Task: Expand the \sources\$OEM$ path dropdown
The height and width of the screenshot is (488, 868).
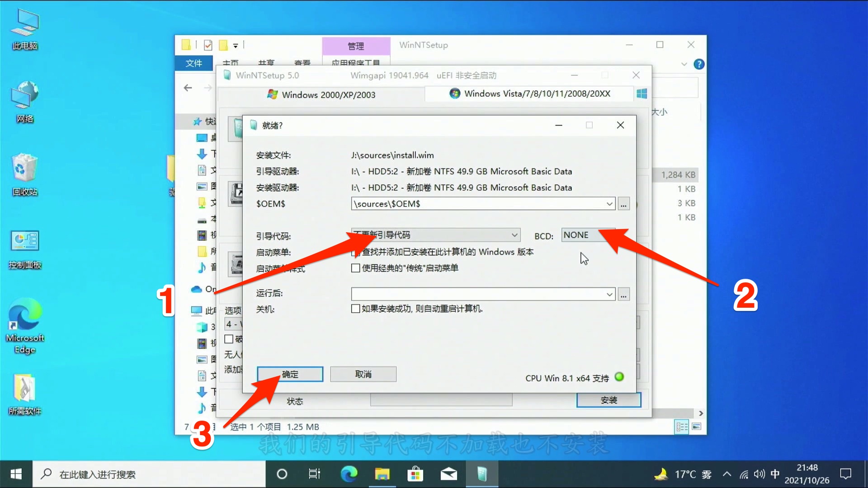Action: click(609, 203)
